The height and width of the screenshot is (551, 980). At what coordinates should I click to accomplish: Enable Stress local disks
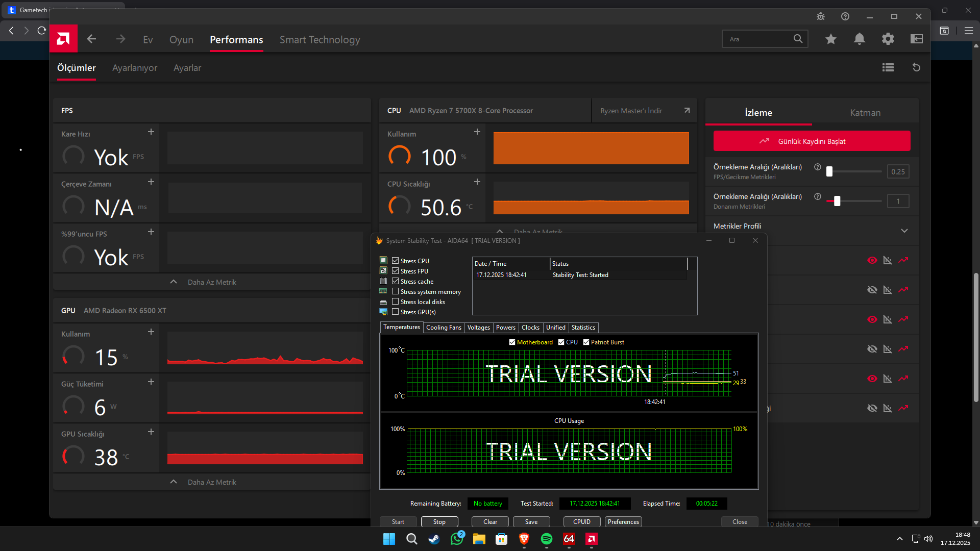tap(395, 302)
